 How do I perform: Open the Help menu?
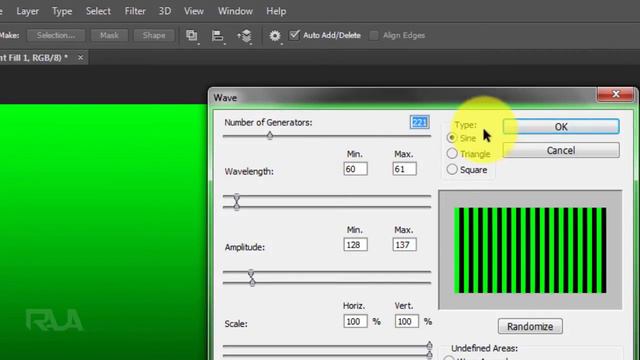[x=276, y=11]
